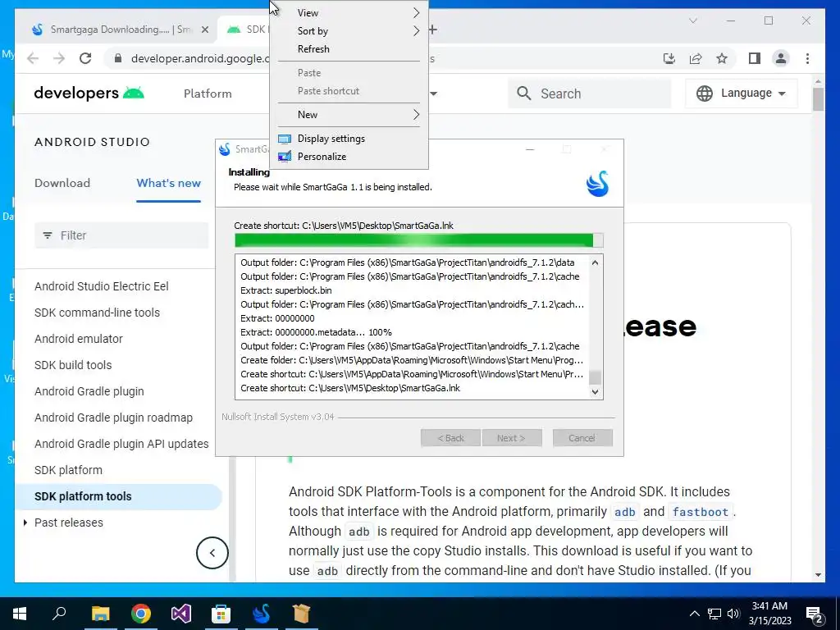Click the tab search chevron in Chrome

(x=692, y=21)
